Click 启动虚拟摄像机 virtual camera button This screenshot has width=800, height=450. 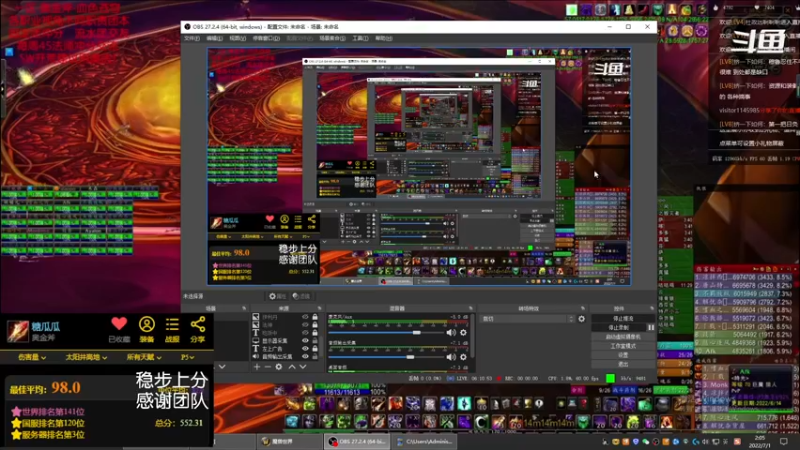coord(623,337)
